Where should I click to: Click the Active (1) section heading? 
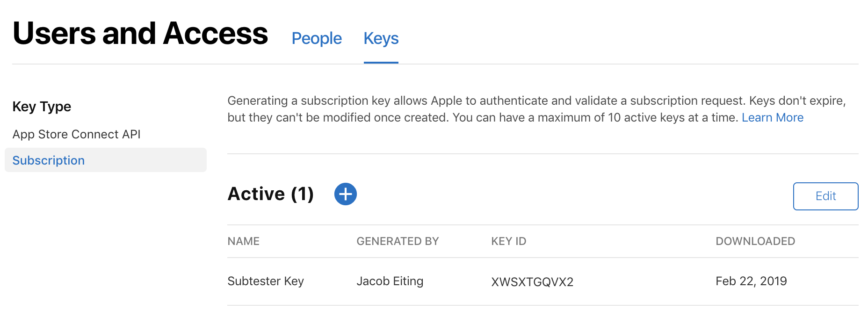coord(271,194)
